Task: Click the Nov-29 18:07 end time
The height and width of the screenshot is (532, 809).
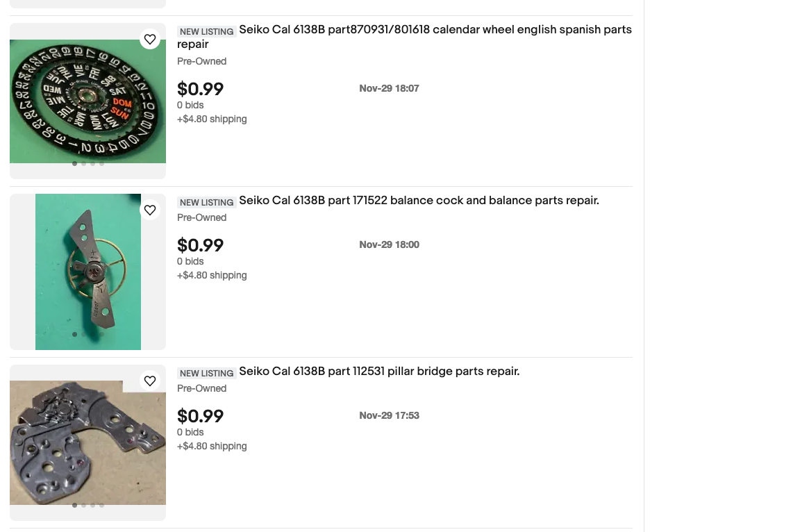Action: 389,89
